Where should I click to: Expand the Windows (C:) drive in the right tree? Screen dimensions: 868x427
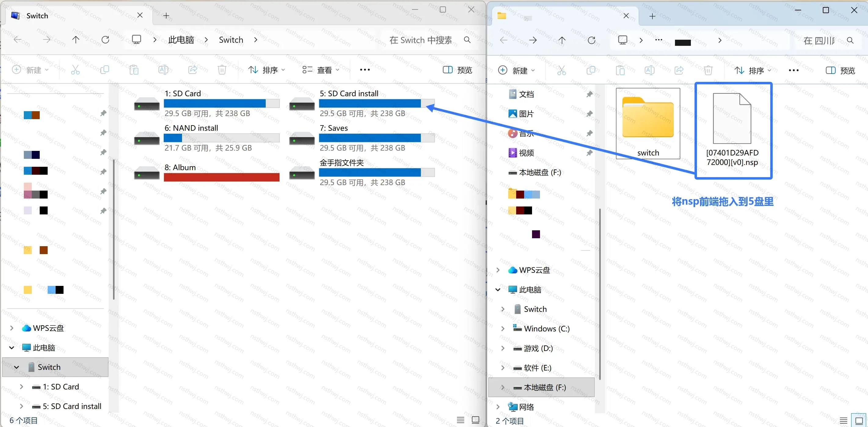tap(503, 329)
